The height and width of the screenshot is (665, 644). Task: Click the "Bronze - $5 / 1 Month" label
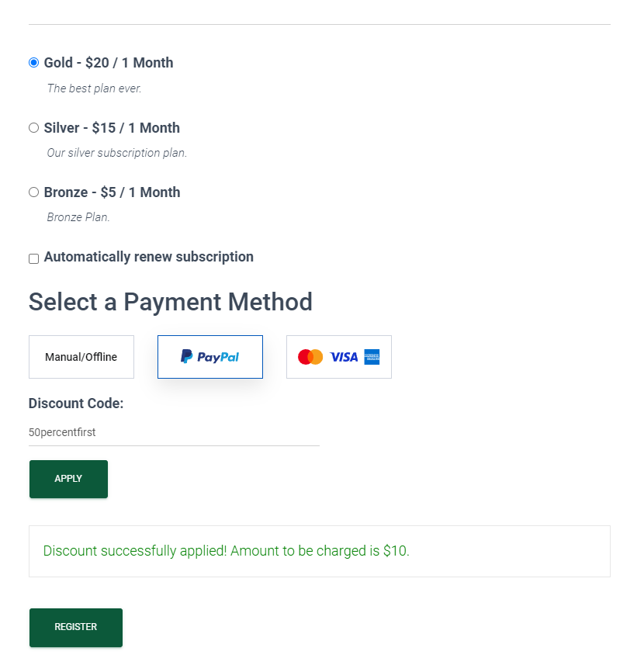point(112,192)
